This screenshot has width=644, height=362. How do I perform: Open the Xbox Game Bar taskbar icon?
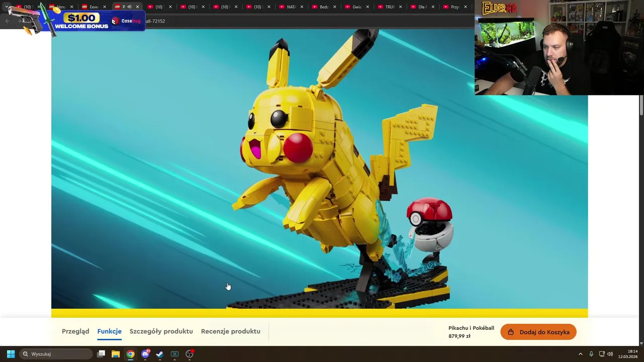click(x=175, y=354)
